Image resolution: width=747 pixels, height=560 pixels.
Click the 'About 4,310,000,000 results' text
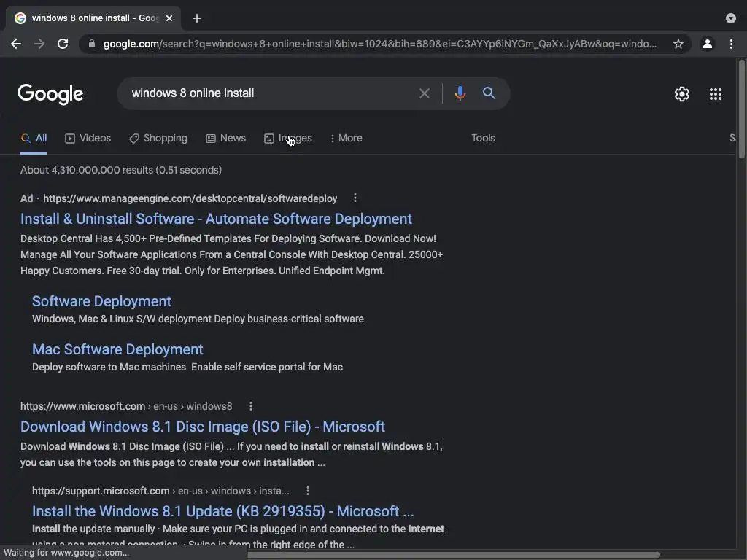coord(121,170)
